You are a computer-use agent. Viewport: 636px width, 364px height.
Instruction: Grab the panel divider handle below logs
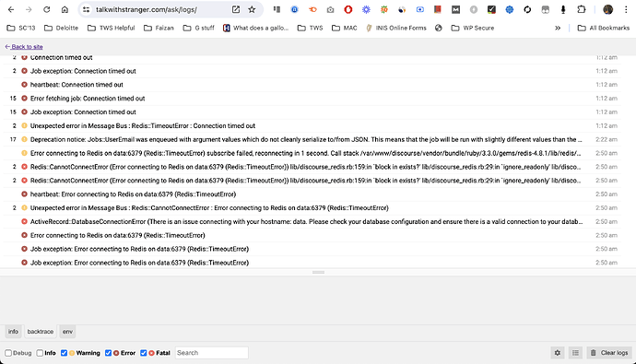(318, 272)
